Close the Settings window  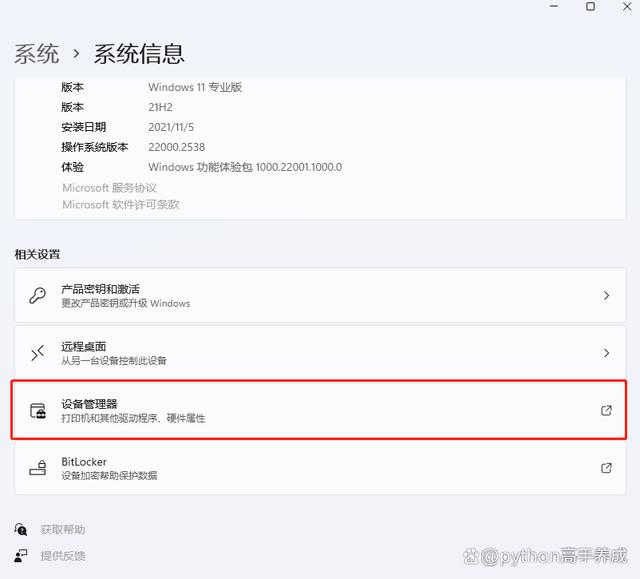[627, 6]
